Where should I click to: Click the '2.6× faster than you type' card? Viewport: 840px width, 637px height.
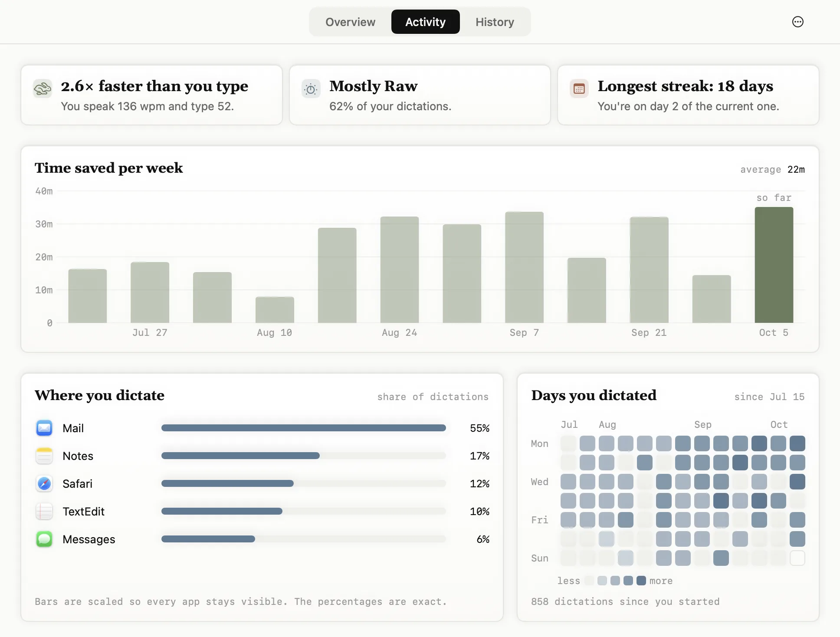click(x=151, y=95)
